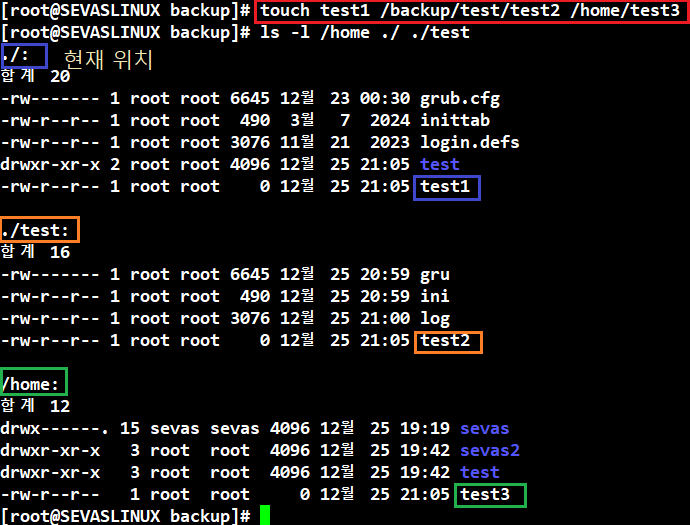Image resolution: width=690 pixels, height=525 pixels.
Task: Click permissions string of the grub.cfg row
Action: (50, 99)
